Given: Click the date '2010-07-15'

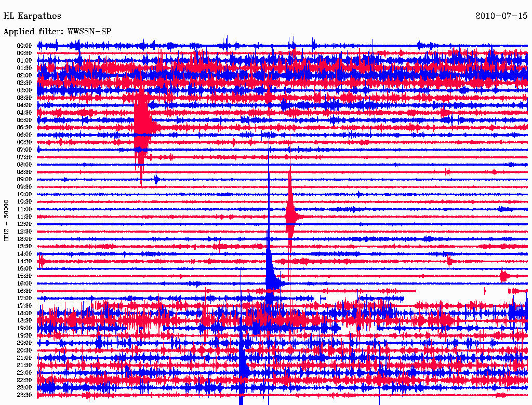Looking at the screenshot, I should point(501,16).
